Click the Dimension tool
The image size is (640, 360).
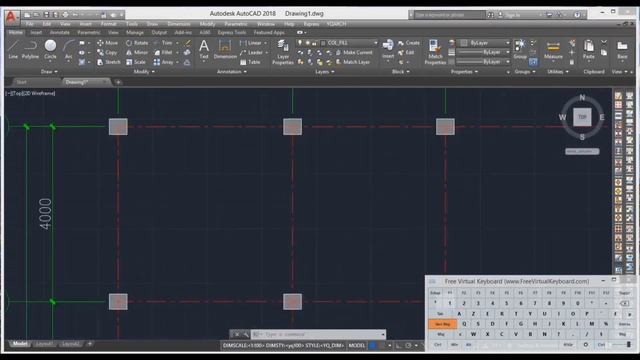tap(225, 49)
